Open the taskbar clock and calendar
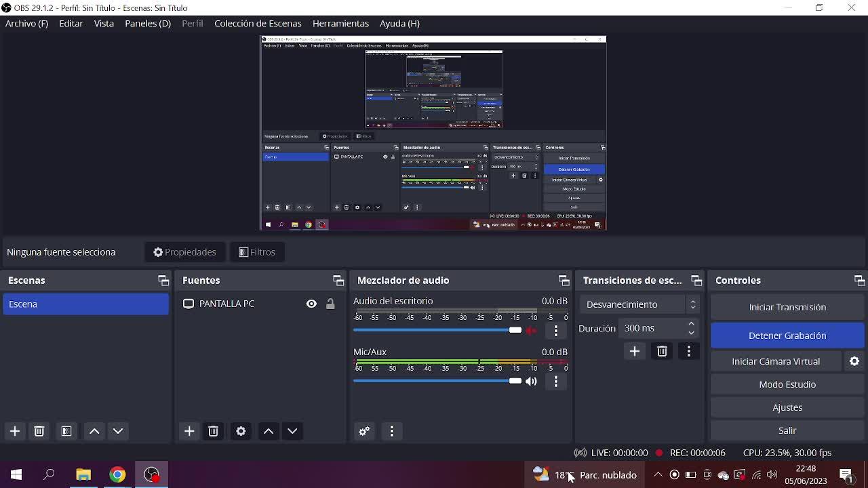 point(806,474)
